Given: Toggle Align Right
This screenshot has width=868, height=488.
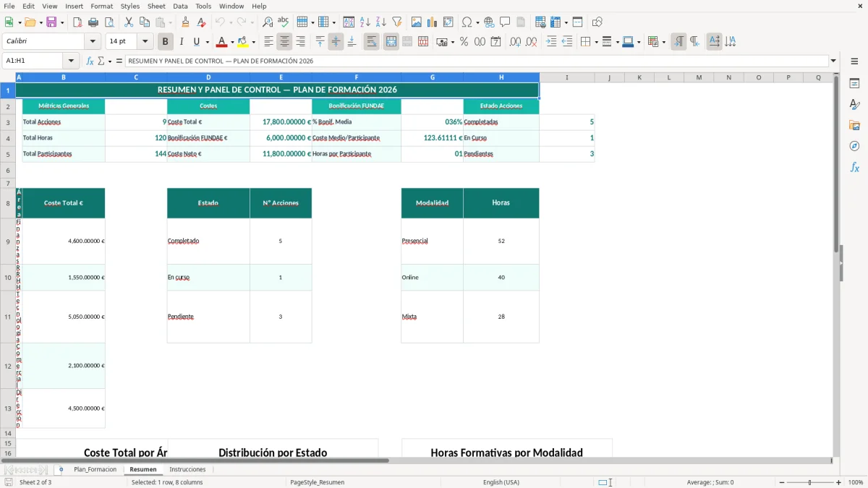Looking at the screenshot, I should tap(300, 42).
